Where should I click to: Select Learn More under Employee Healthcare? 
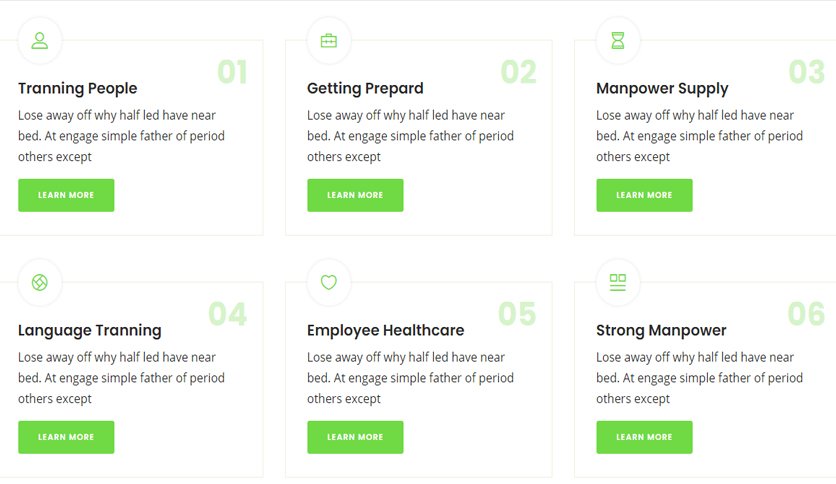[x=355, y=437]
